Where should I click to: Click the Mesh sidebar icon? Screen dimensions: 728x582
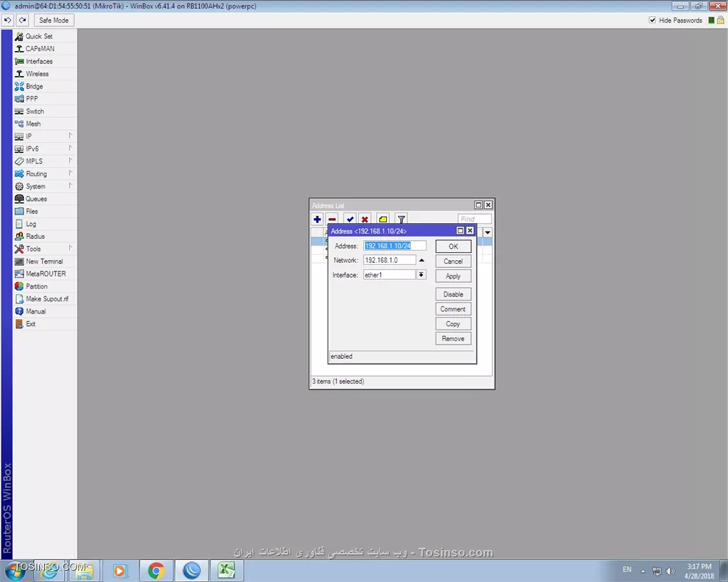(19, 124)
